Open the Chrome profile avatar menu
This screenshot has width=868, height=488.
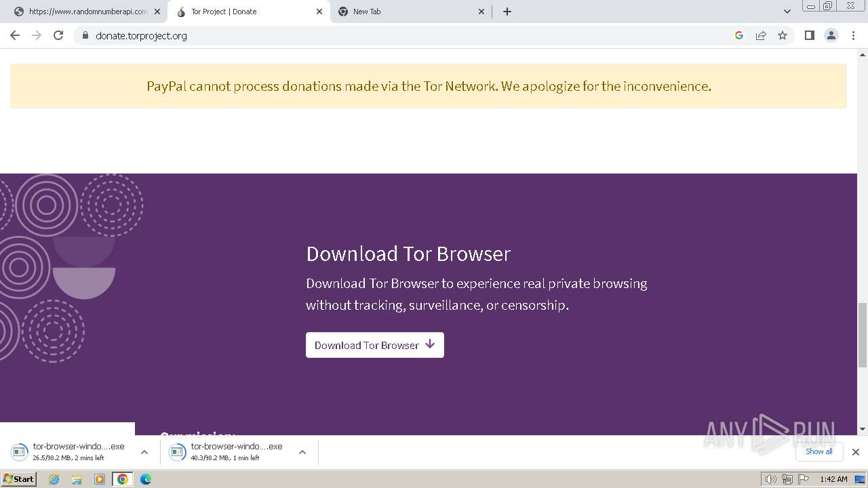(831, 35)
